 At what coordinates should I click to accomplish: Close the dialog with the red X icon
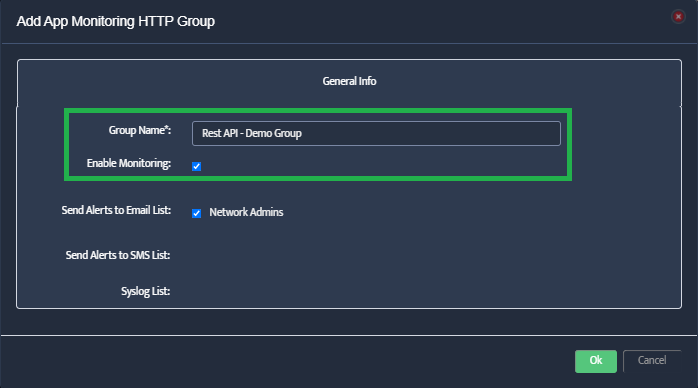678,17
